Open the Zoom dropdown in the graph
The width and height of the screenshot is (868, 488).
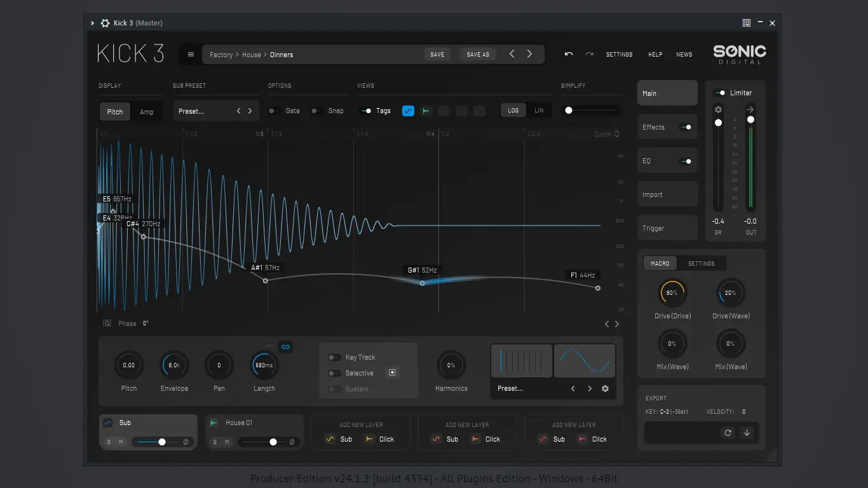point(607,134)
